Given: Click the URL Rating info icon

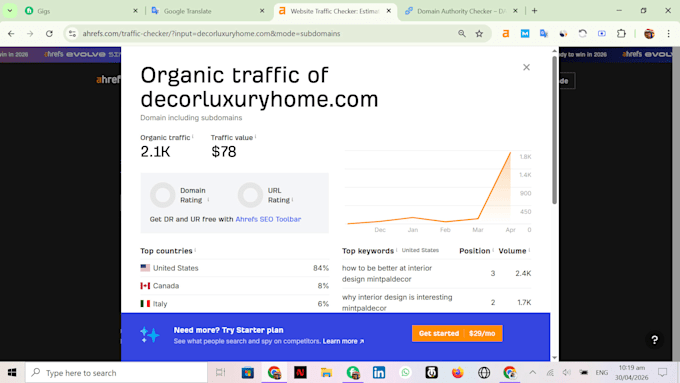Looking at the screenshot, I should tap(292, 200).
